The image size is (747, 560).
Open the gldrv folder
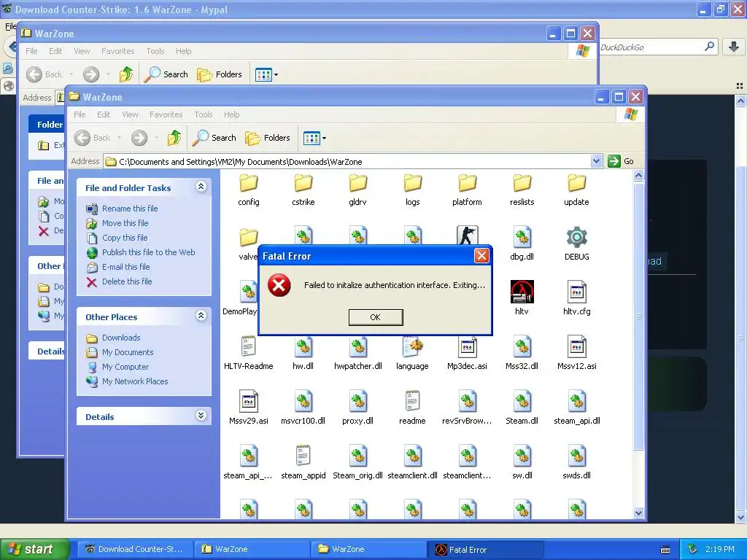[x=357, y=190]
